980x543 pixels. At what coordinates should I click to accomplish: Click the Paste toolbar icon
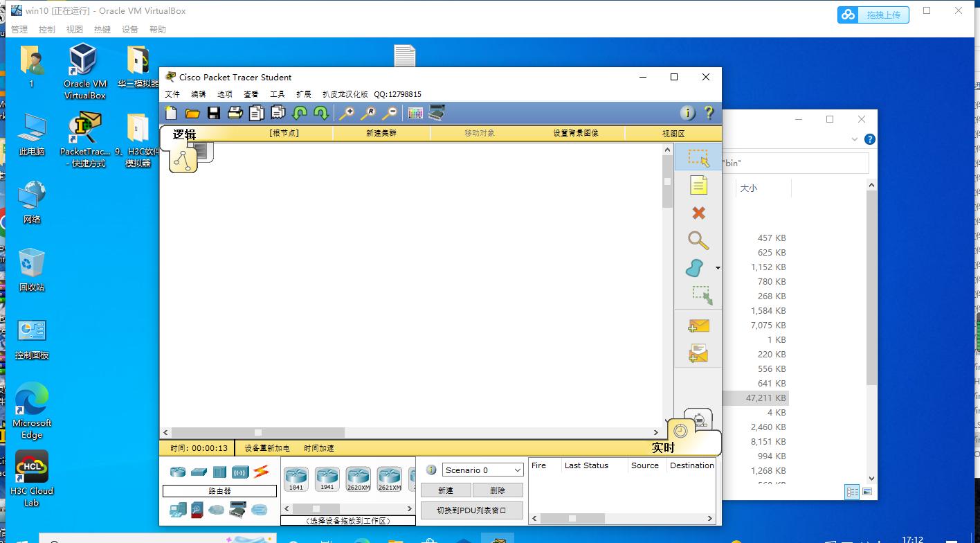(x=278, y=113)
